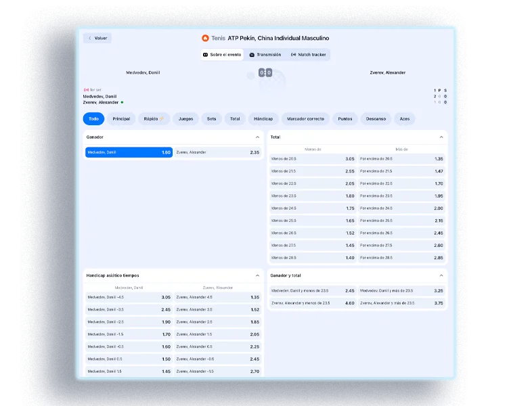Screen dimensions: 532x406
Task: Select Medvedev, Daniil winner odds 1.60
Action: 129,152
